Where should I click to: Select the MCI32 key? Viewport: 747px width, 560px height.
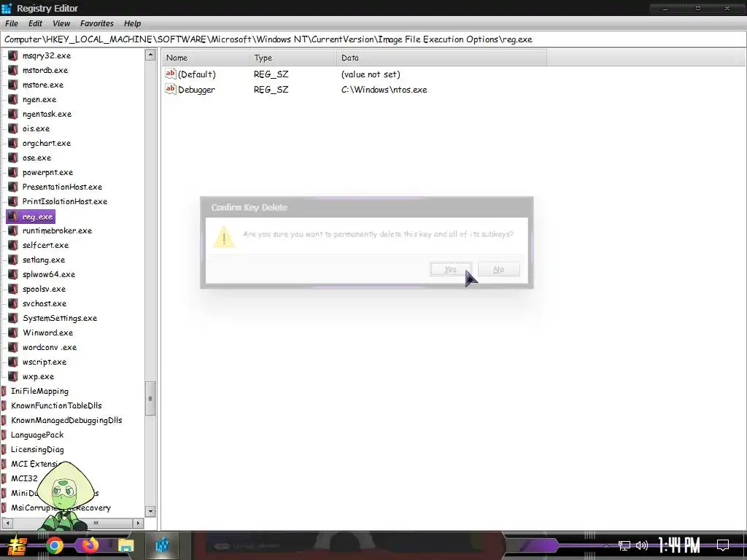coord(24,478)
